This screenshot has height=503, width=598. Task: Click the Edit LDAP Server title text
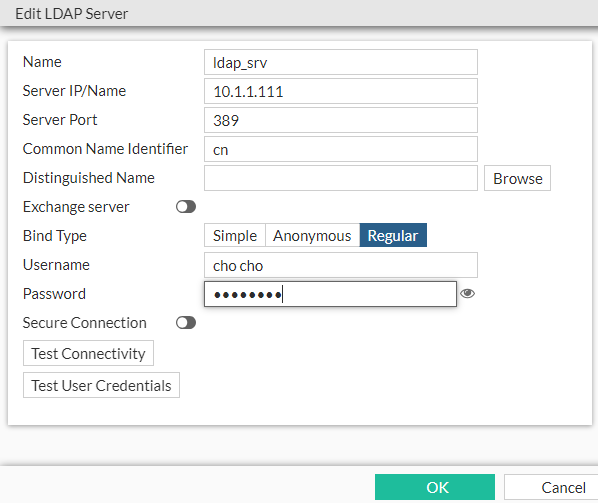[x=71, y=14]
